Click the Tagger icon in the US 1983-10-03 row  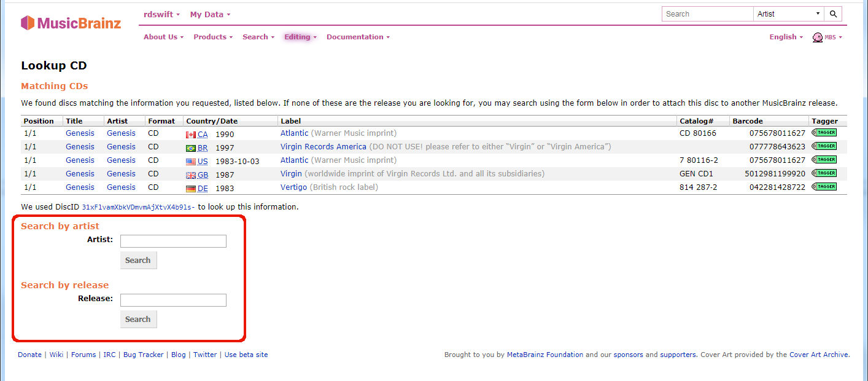pyautogui.click(x=824, y=160)
